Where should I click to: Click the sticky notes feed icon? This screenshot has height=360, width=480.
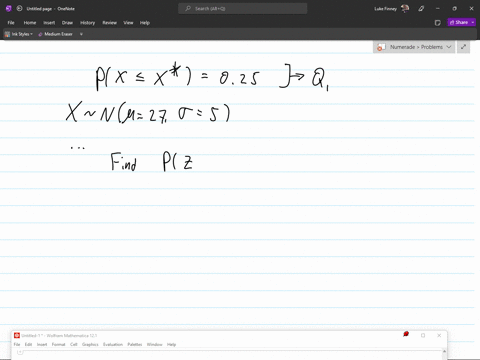(438, 23)
